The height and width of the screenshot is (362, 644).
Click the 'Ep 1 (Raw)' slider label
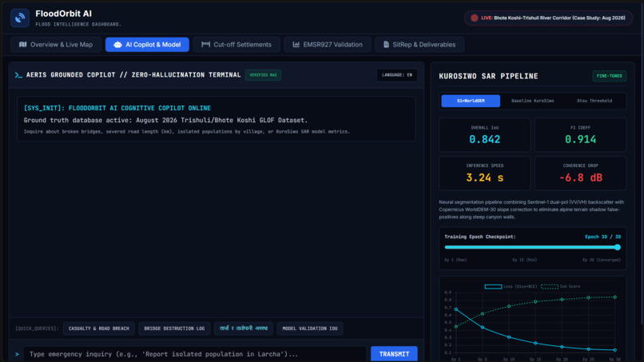pos(455,260)
